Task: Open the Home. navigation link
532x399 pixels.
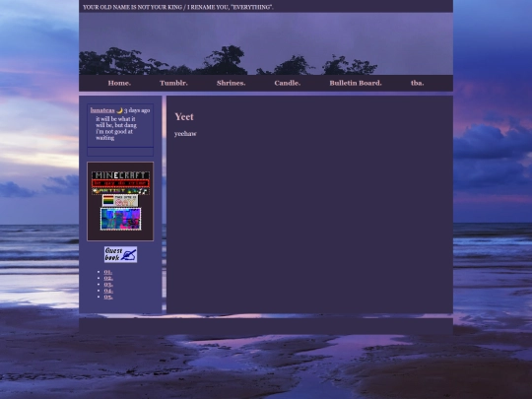Action: coord(119,83)
